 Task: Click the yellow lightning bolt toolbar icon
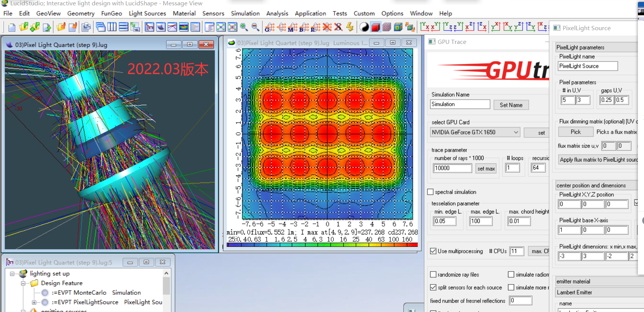pos(350,27)
